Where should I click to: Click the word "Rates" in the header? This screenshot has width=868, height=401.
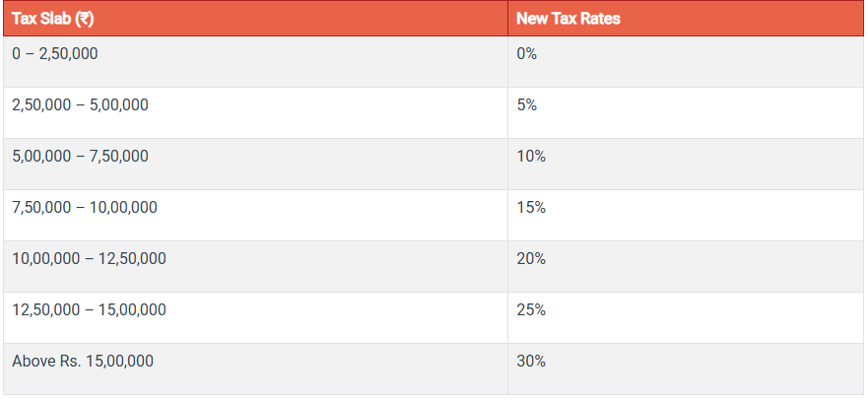click(x=598, y=19)
